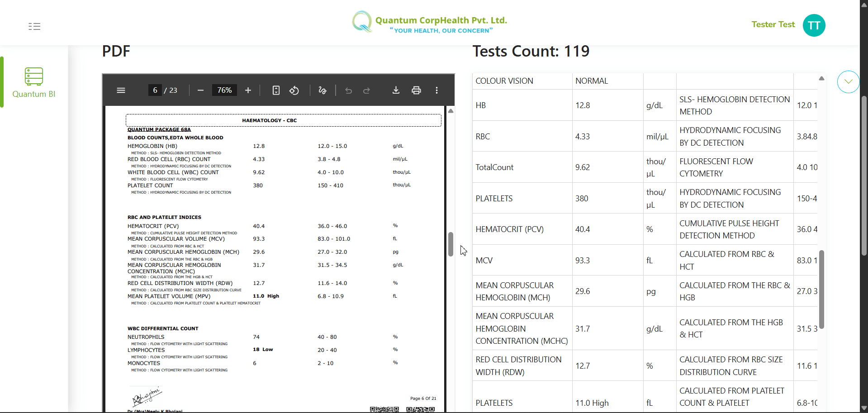This screenshot has height=413, width=868.
Task: Open the PDF more options menu
Action: (436, 90)
